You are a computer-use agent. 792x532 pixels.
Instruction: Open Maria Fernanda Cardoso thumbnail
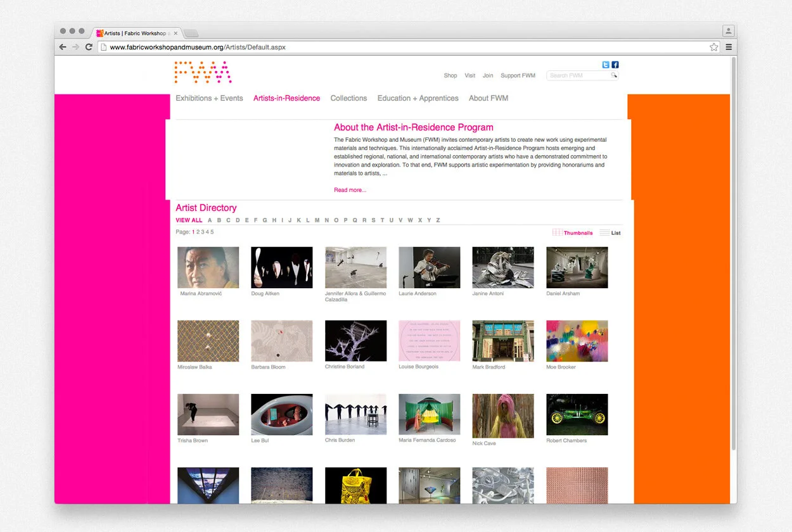tap(430, 414)
